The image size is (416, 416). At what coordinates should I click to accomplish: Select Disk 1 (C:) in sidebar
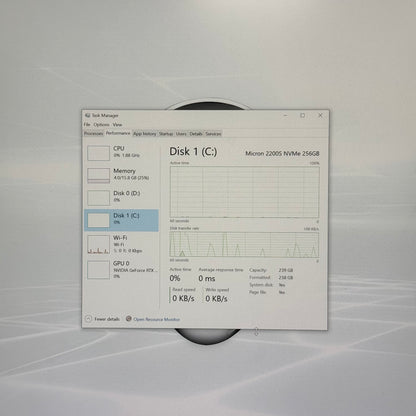pos(121,220)
